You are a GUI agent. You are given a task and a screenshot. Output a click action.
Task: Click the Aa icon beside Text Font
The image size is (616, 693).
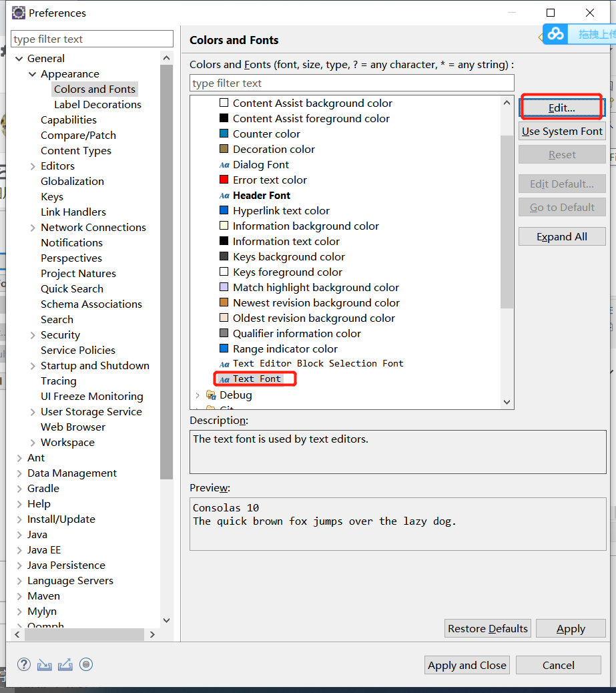pyautogui.click(x=224, y=379)
